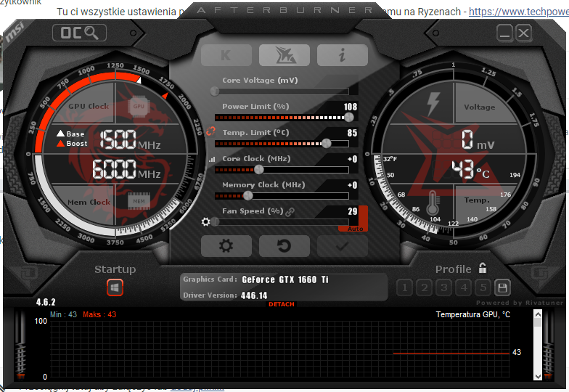This screenshot has width=569, height=392.
Task: Apply settings with the checkmark button
Action: pyautogui.click(x=342, y=246)
